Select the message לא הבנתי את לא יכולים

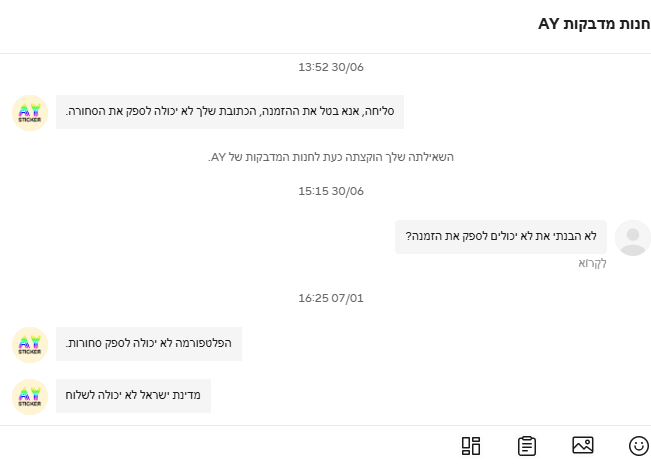click(500, 237)
